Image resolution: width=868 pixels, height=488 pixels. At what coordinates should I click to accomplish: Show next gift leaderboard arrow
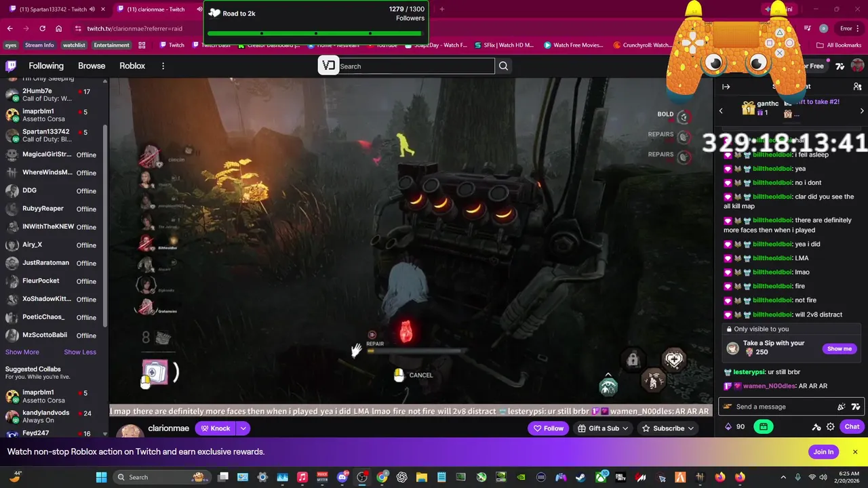(862, 110)
